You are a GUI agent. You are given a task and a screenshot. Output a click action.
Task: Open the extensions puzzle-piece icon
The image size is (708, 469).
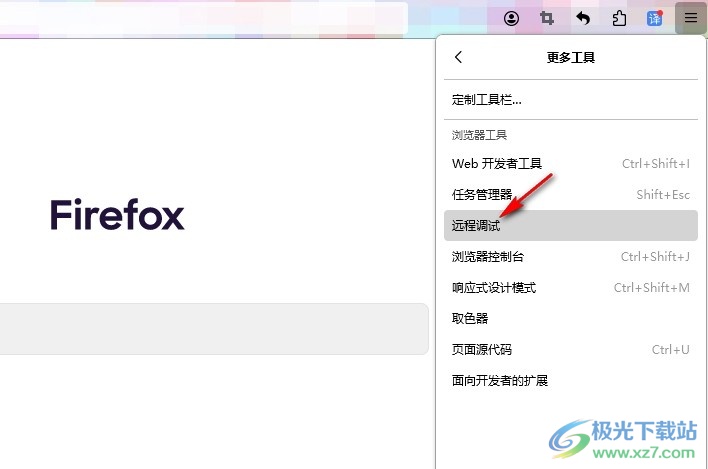(x=619, y=19)
